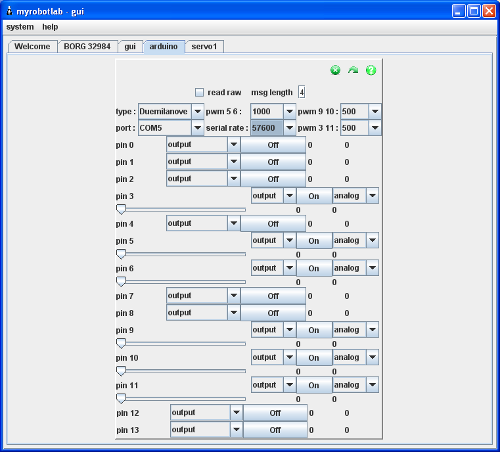Open the board type Duemilanove dropdown
500x452 pixels.
[x=171, y=111]
